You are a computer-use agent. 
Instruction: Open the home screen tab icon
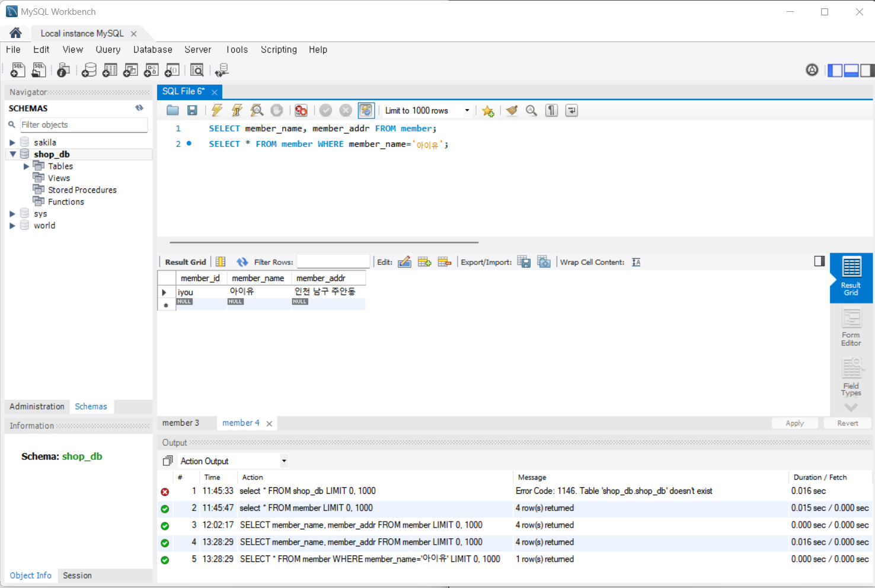(x=15, y=33)
